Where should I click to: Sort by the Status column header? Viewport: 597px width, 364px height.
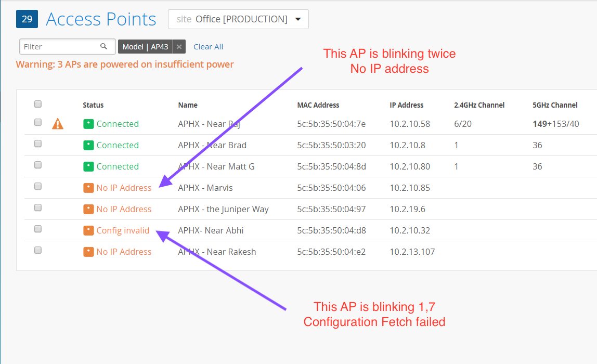(93, 105)
